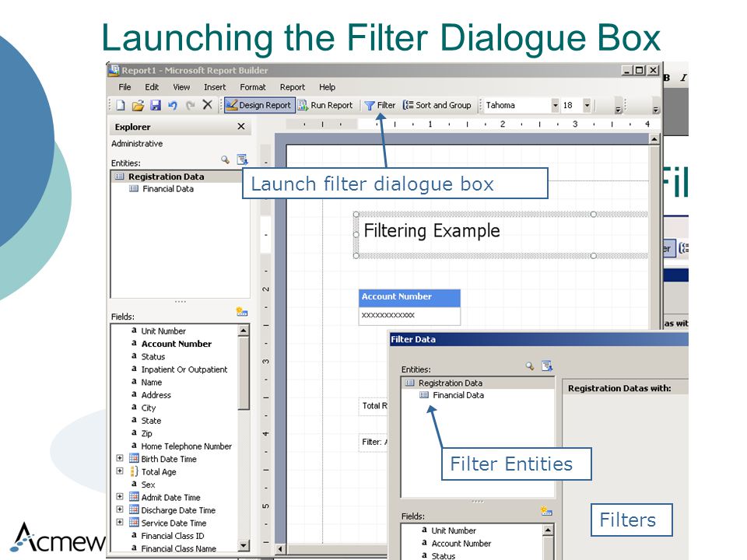
Task: Open Sort and Group from the toolbar
Action: (x=437, y=105)
